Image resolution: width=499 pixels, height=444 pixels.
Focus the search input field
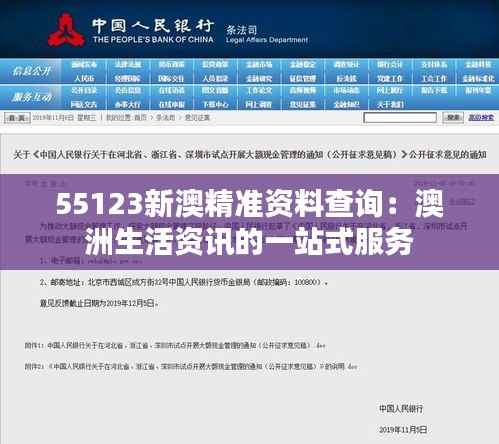point(400,118)
